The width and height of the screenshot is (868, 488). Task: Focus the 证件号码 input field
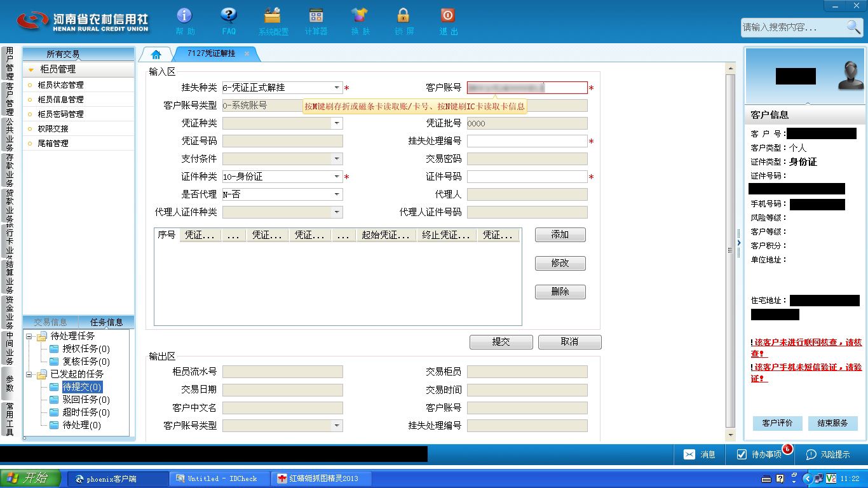527,177
